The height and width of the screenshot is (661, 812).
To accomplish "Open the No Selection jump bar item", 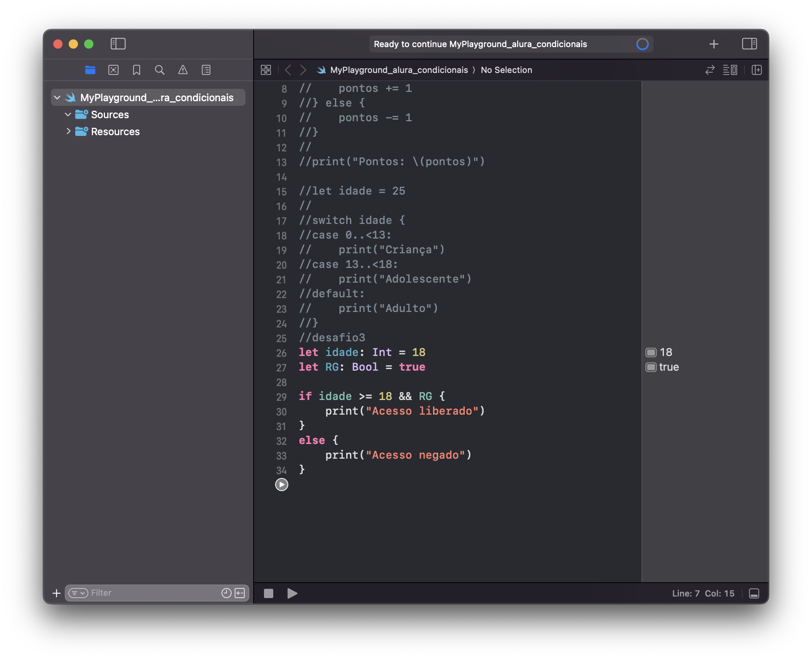I will [x=506, y=70].
